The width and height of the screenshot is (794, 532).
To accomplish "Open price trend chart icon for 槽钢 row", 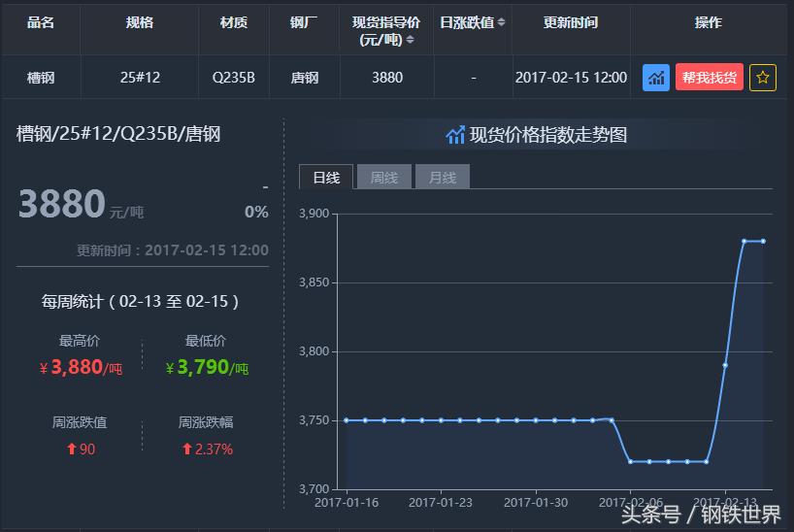I will pos(656,78).
